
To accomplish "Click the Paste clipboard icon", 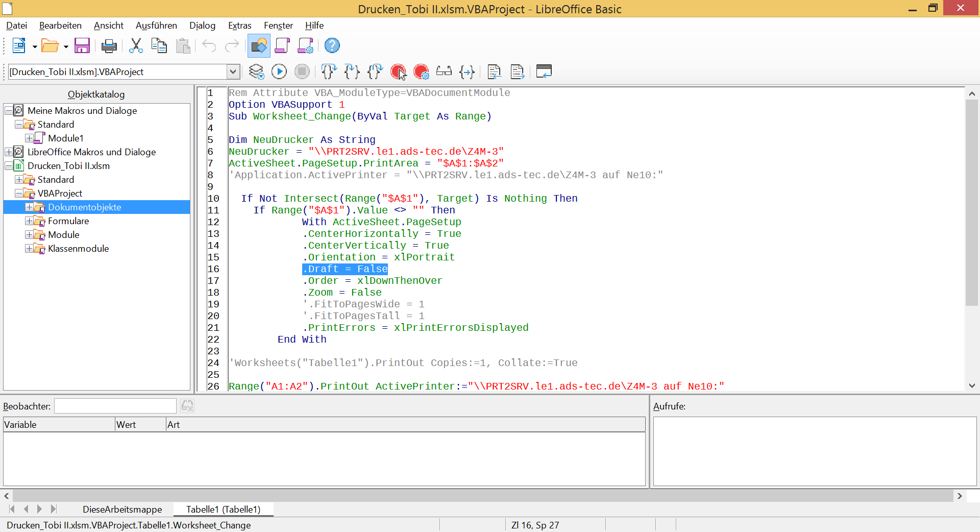I will click(183, 46).
